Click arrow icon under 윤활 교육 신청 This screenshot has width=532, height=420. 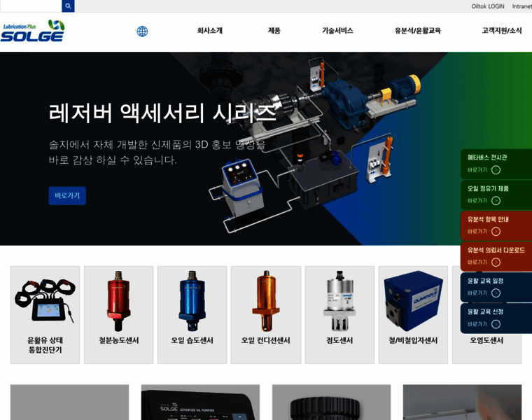point(496,324)
